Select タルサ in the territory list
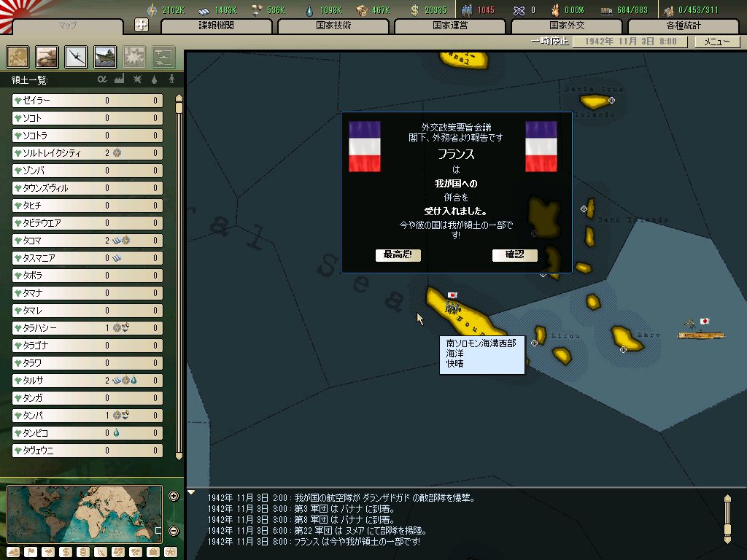Viewport: 747px width, 560px height. point(88,381)
